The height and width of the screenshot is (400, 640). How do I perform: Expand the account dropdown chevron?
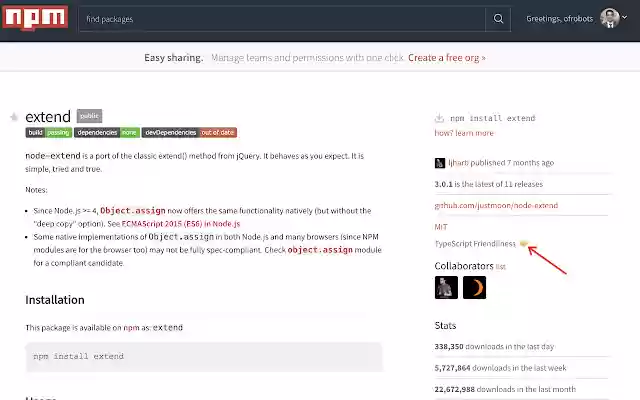point(624,17)
